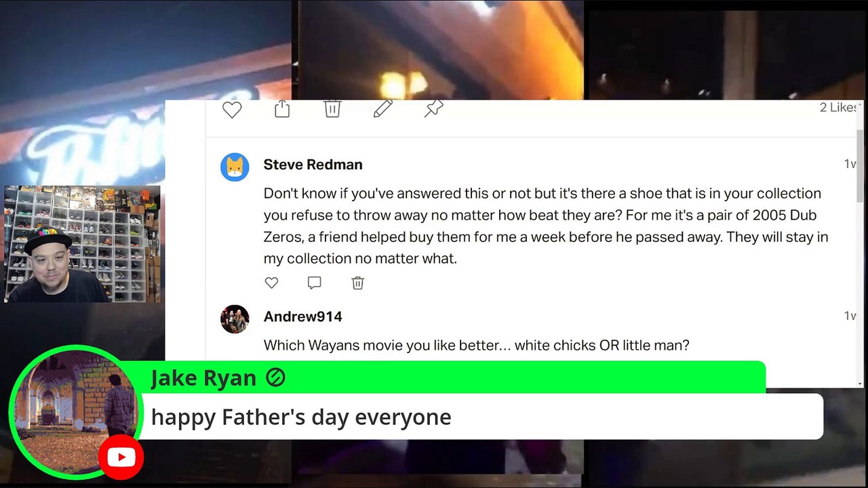Open Andrew914's profile picture
Viewport: 868px width, 488px height.
(x=235, y=319)
